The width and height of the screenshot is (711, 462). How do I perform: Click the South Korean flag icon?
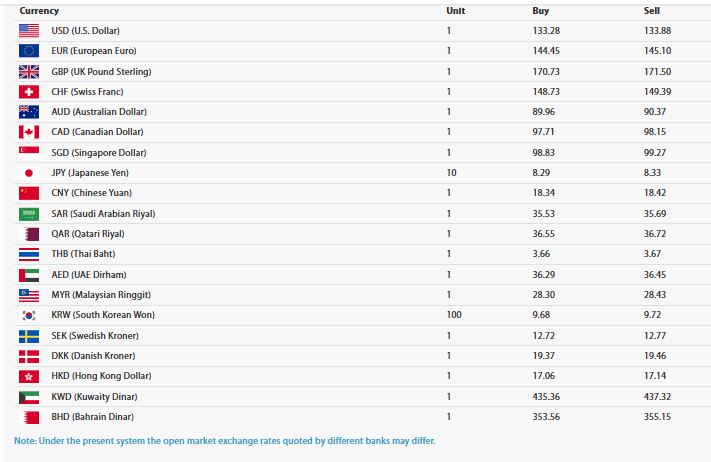tap(29, 315)
